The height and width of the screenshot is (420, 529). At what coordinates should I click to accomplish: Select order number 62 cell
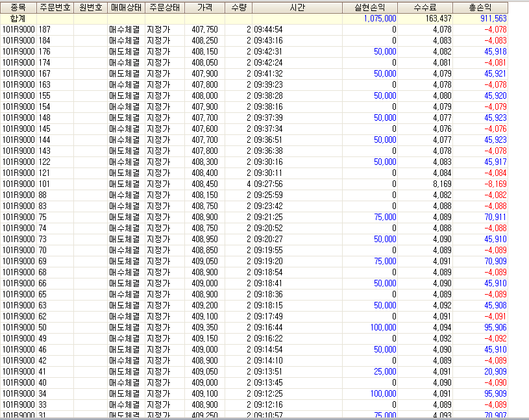pyautogui.click(x=42, y=316)
